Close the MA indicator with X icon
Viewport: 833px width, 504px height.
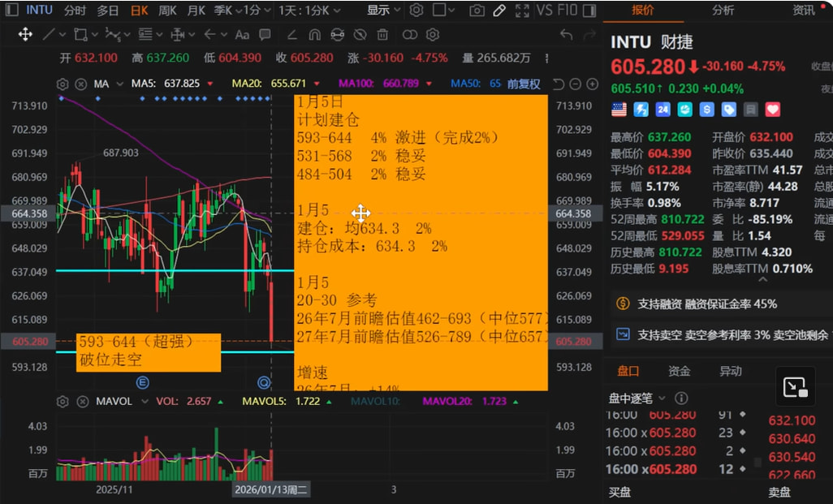click(81, 84)
